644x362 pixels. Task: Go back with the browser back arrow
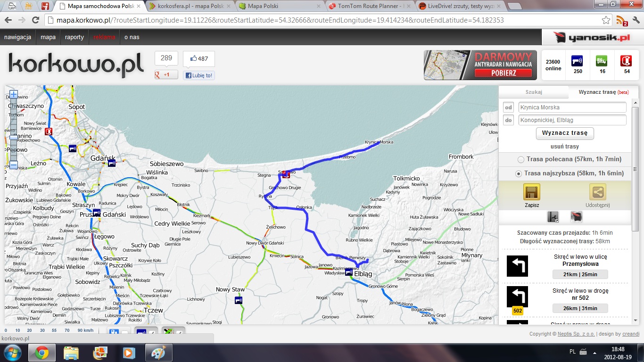[8, 20]
